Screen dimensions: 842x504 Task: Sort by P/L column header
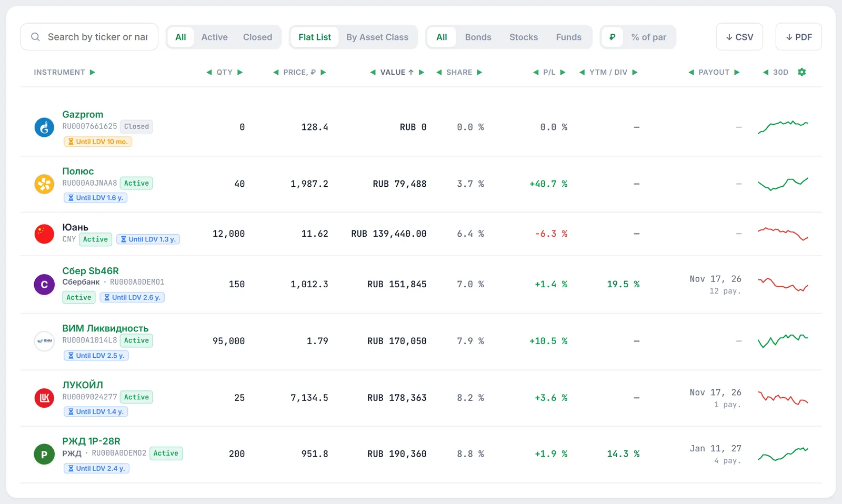point(549,72)
